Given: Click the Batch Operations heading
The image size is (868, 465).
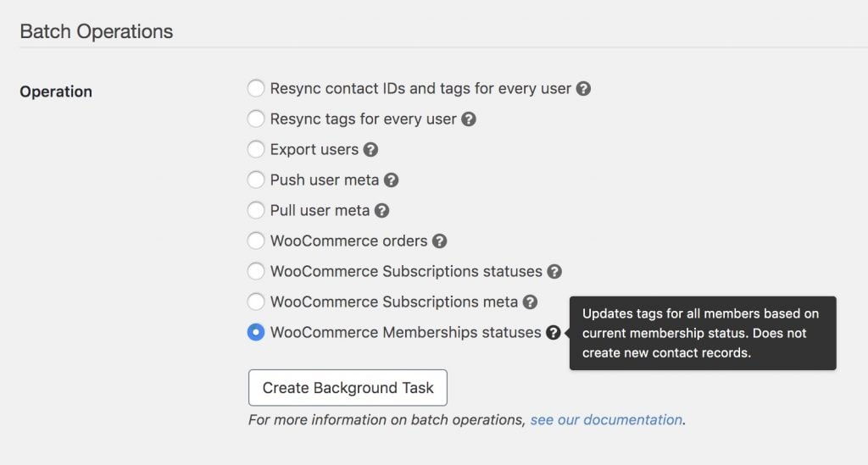Looking at the screenshot, I should (x=97, y=31).
